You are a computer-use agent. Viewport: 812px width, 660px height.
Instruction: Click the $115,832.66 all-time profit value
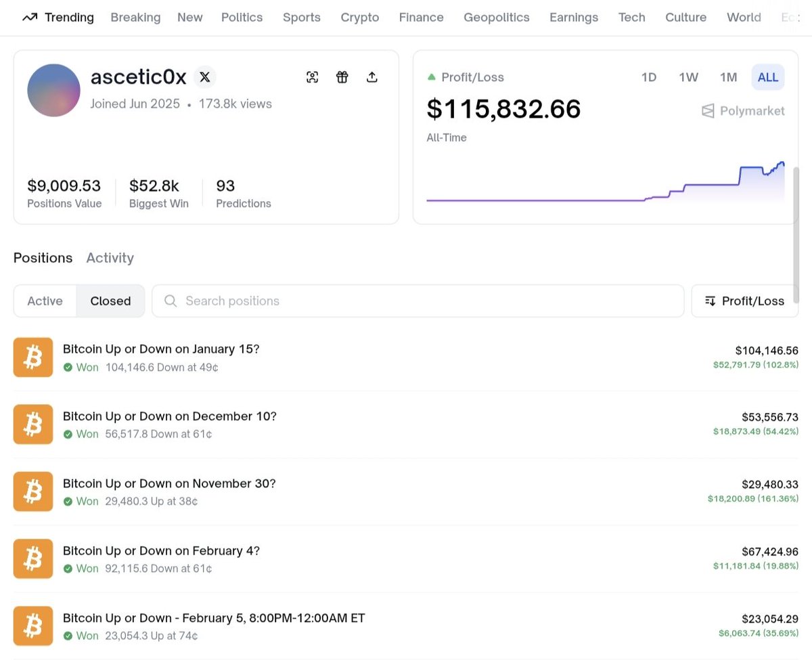coord(503,109)
